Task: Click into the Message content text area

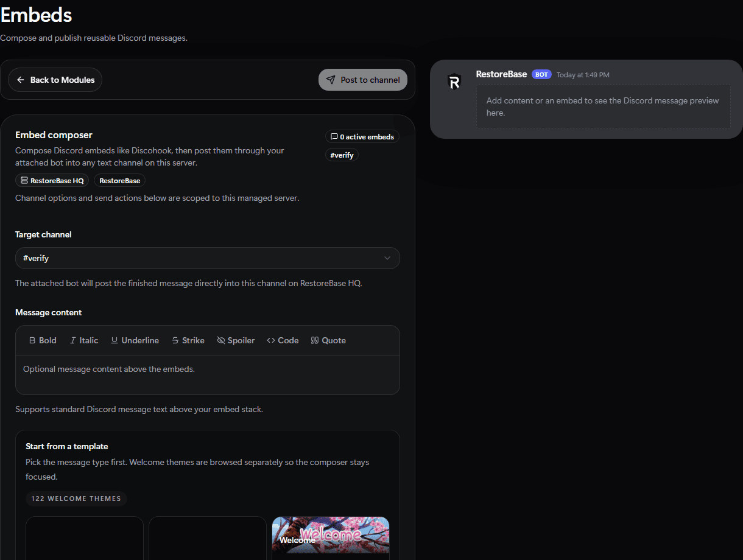Action: [208, 375]
